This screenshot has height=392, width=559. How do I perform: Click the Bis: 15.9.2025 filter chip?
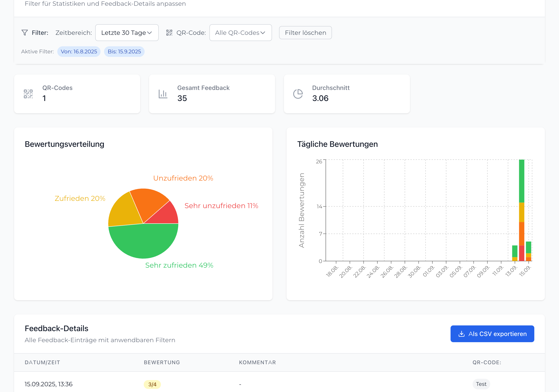click(x=124, y=52)
